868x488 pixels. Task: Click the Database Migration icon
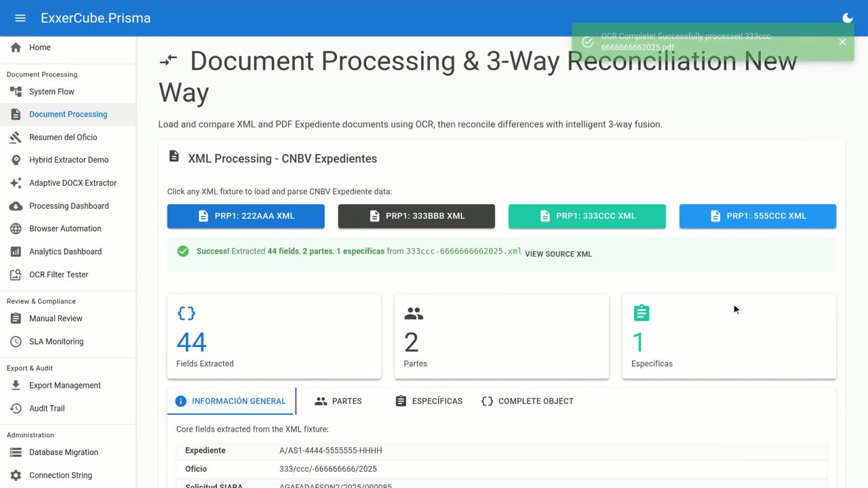[16, 452]
